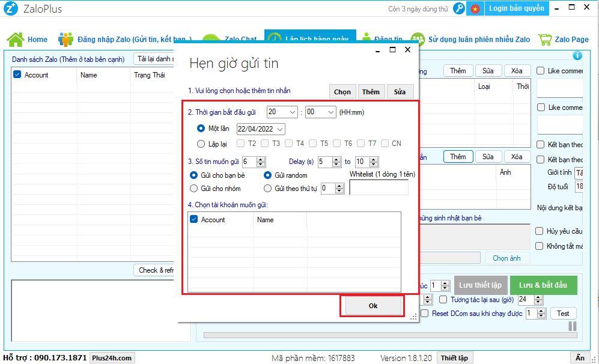Confirm schedule with Ok button

pos(373,306)
